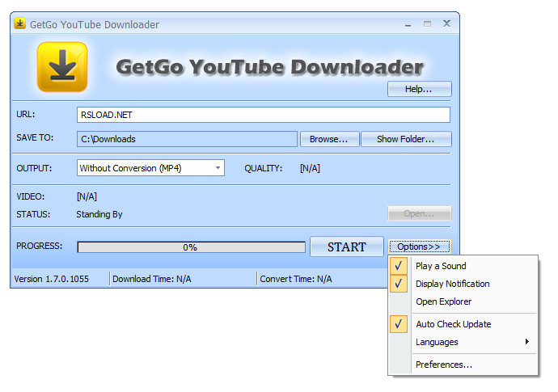
Task: Click the Browse... button
Action: coord(329,139)
